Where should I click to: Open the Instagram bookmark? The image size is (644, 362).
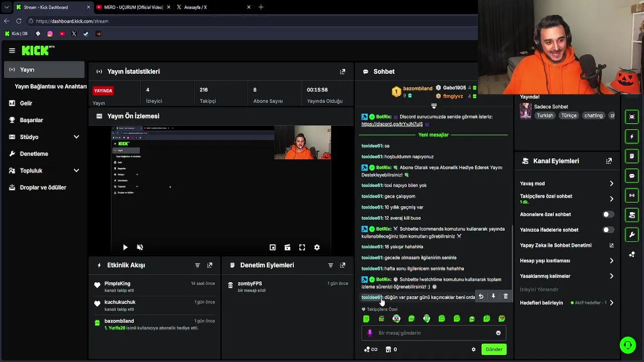pos(50,34)
